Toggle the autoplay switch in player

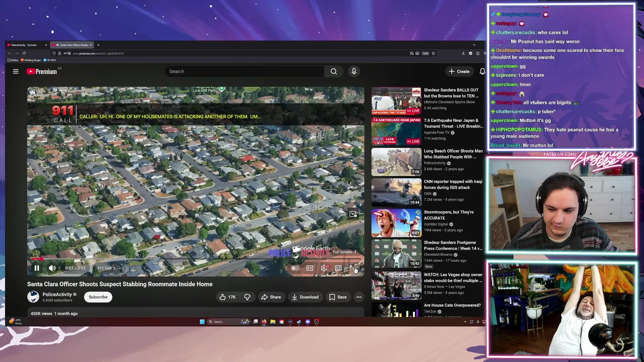[x=294, y=268]
